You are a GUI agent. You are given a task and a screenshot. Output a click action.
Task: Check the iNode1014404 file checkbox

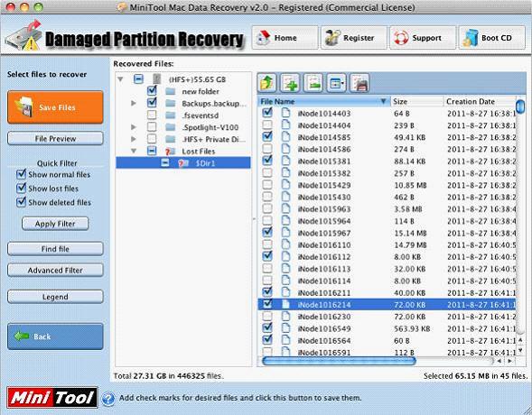click(x=267, y=125)
